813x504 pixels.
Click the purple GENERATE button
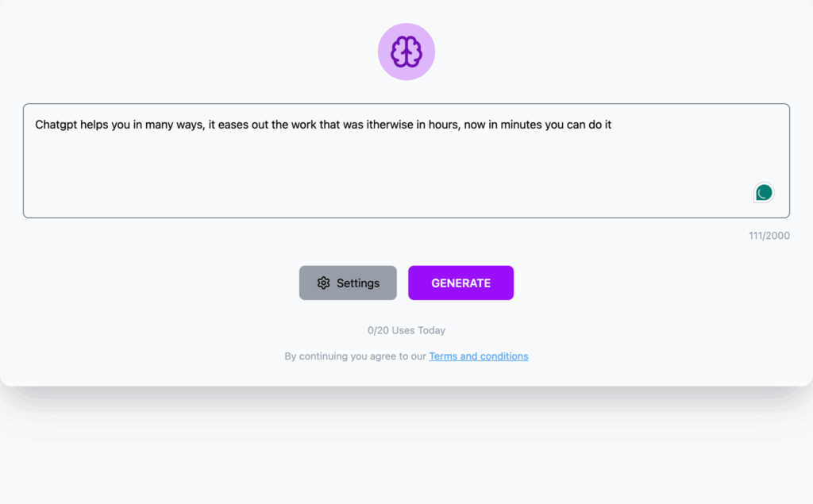461,283
